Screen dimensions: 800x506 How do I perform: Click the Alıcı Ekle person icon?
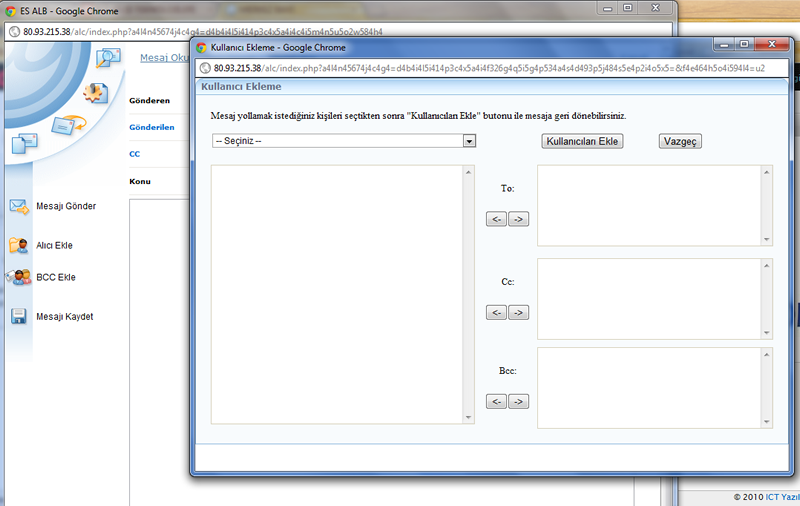click(18, 246)
